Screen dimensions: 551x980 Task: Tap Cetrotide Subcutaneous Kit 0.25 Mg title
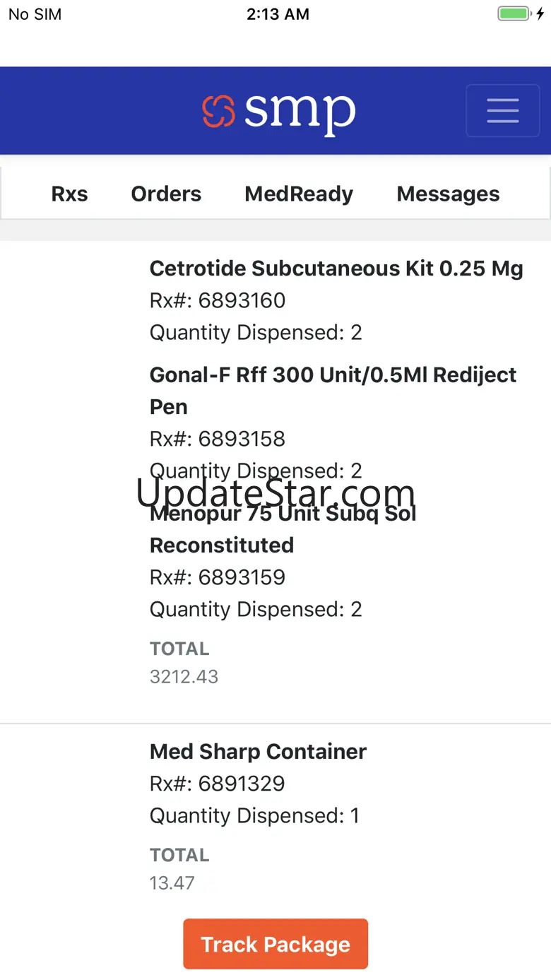[336, 268]
